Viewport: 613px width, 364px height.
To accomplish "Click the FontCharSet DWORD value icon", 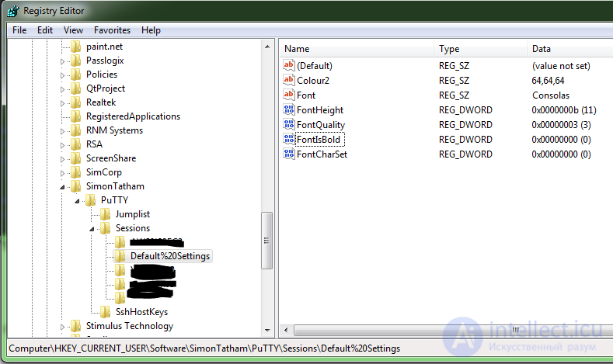I will click(289, 154).
